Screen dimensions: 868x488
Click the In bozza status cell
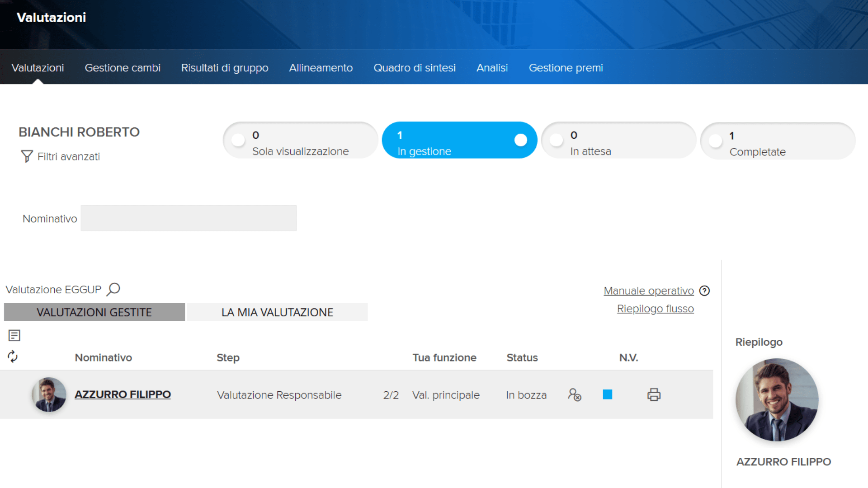point(526,395)
